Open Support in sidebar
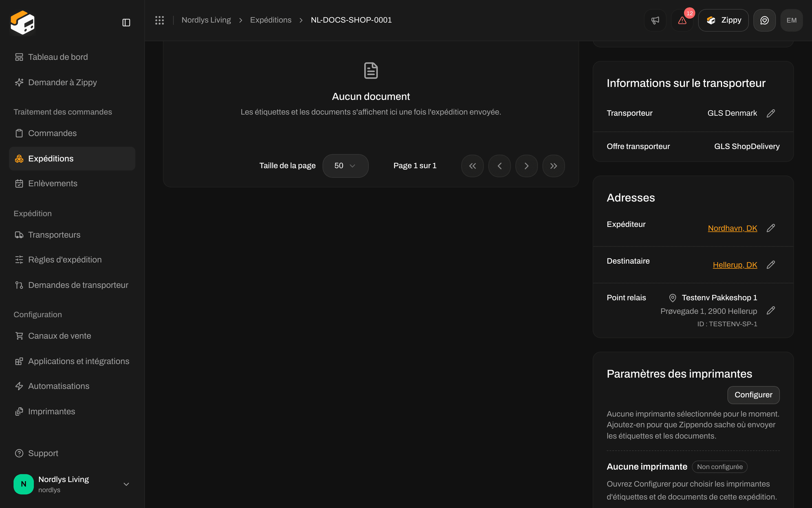The image size is (812, 508). click(x=72, y=453)
